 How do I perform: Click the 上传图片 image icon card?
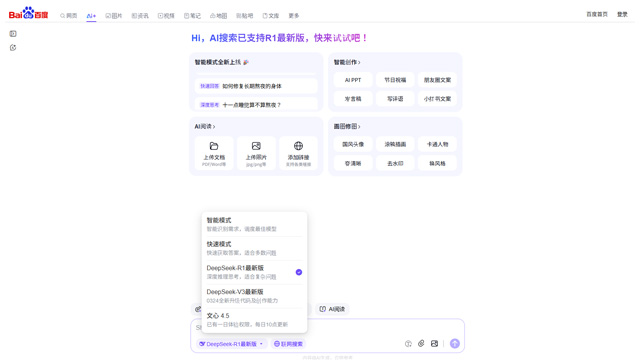(x=256, y=153)
